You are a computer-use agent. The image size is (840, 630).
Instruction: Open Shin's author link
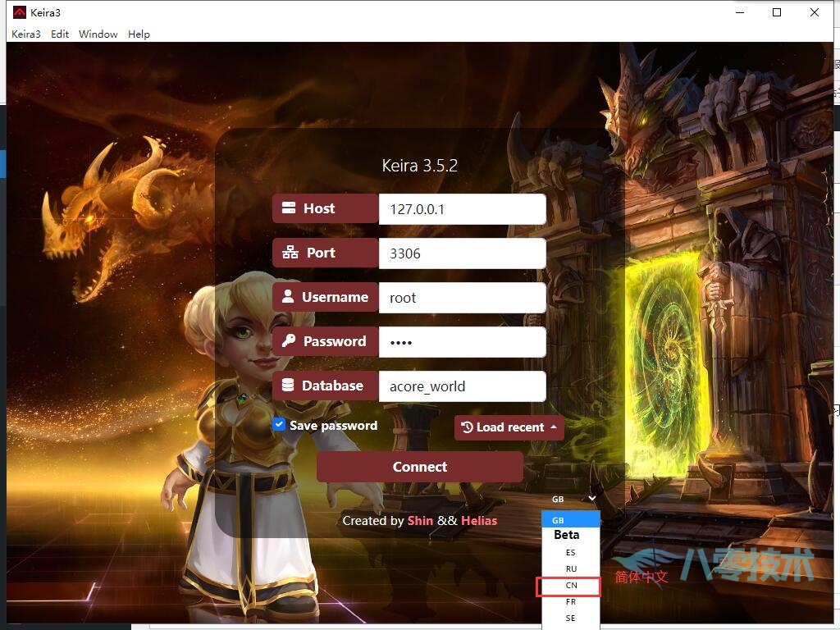[x=420, y=521]
